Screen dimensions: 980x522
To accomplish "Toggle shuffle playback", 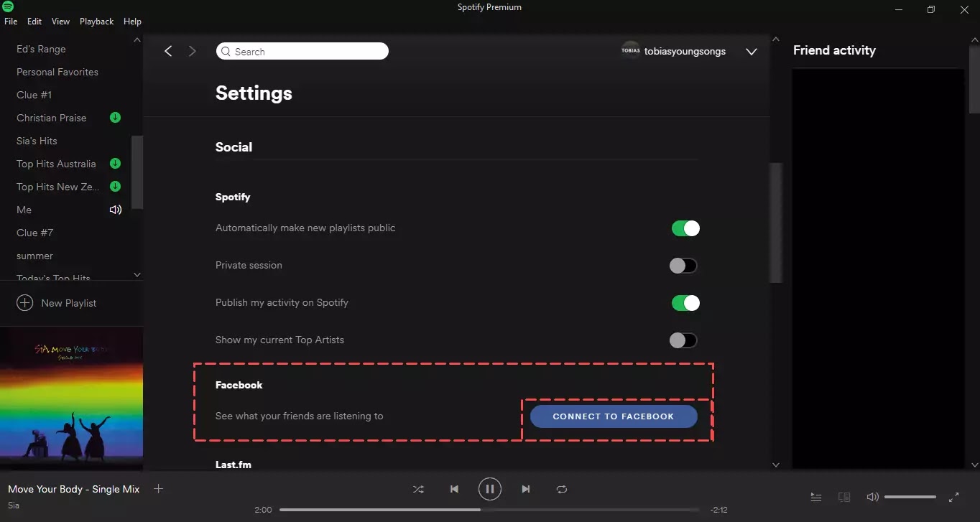I will pyautogui.click(x=418, y=489).
